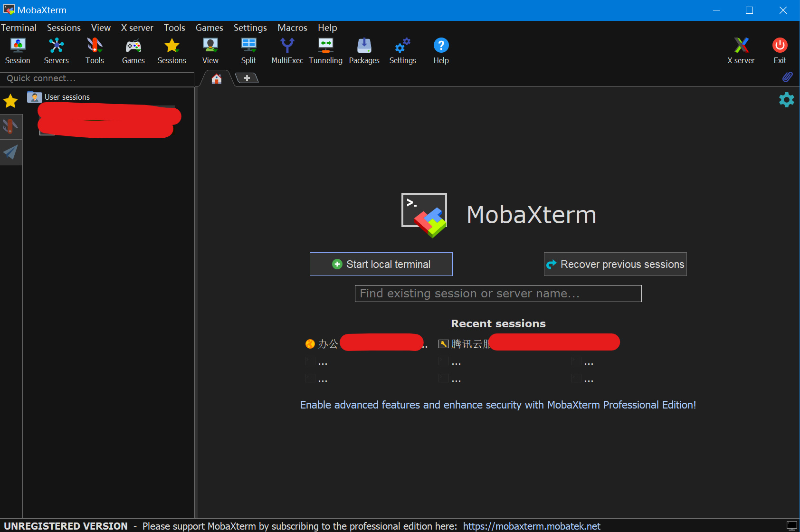The image size is (800, 532).
Task: Open the X server menu
Action: [137, 28]
